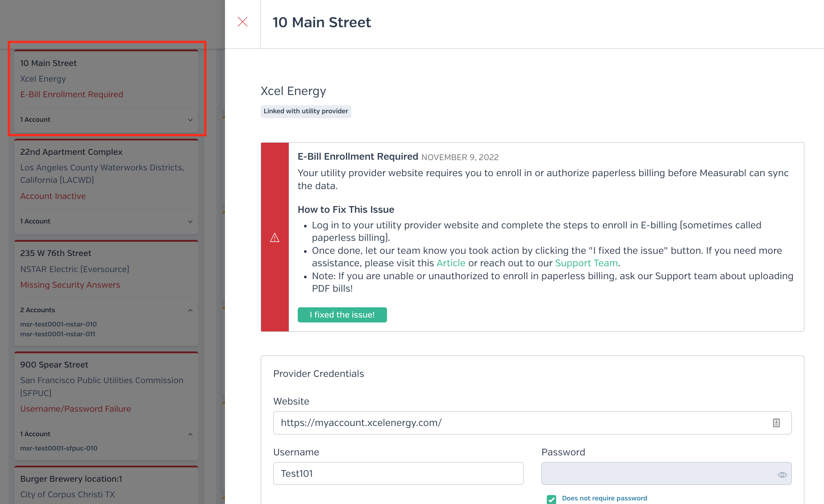
Task: Click the autofill icon in Website field
Action: (776, 423)
